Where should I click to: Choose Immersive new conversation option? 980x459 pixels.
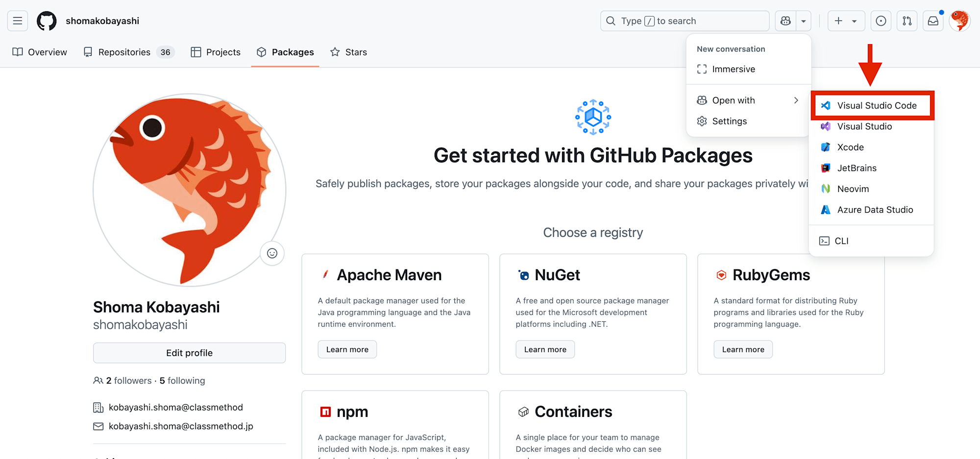tap(749, 69)
